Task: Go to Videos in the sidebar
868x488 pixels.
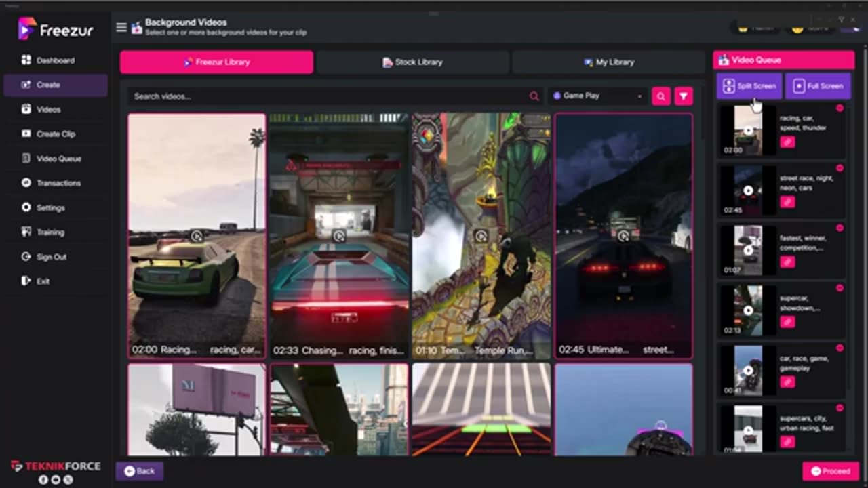Action: 56,109
